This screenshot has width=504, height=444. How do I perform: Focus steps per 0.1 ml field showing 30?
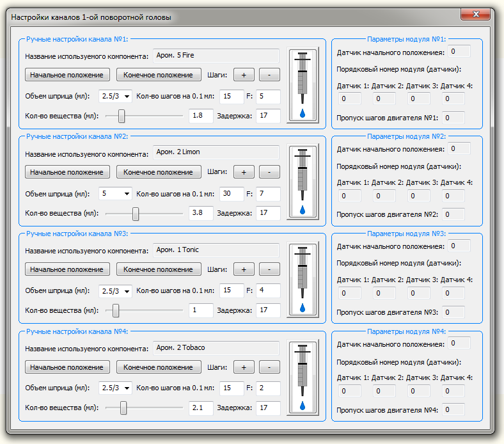(232, 194)
